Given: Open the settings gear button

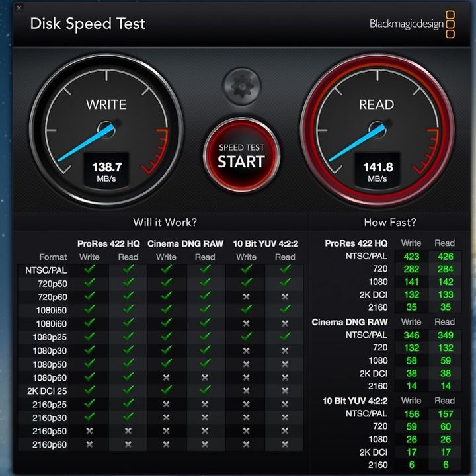Looking at the screenshot, I should point(242,87).
